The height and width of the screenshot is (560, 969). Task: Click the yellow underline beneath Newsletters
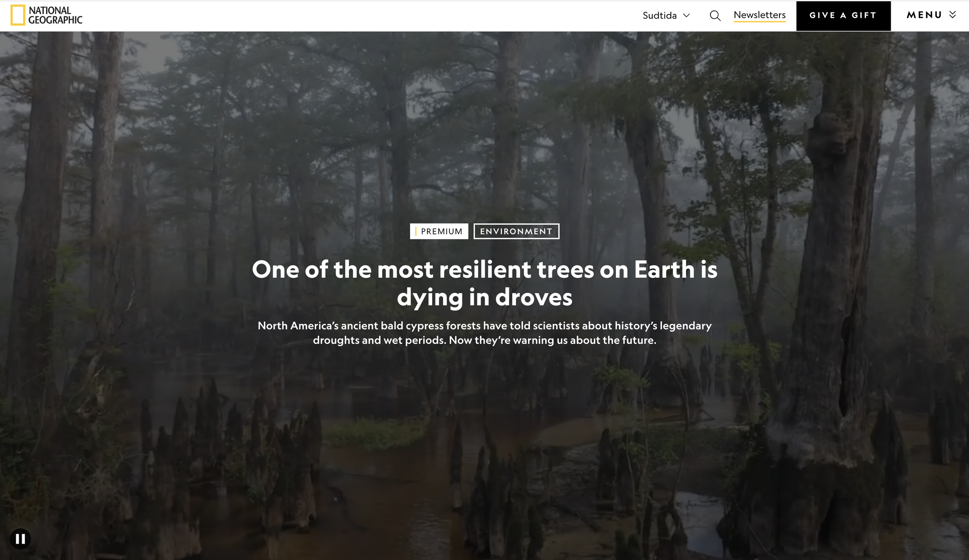point(759,21)
